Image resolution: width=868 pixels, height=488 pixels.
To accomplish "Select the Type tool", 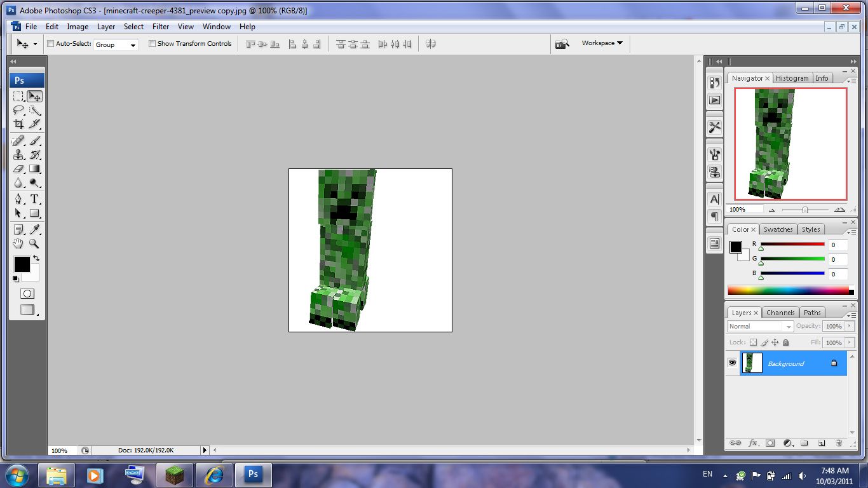I will click(x=35, y=200).
